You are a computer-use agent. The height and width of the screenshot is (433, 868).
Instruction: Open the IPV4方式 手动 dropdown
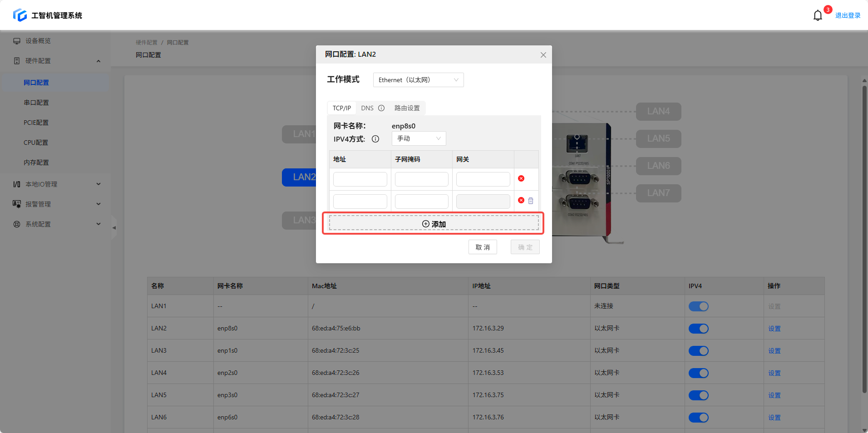pos(419,138)
